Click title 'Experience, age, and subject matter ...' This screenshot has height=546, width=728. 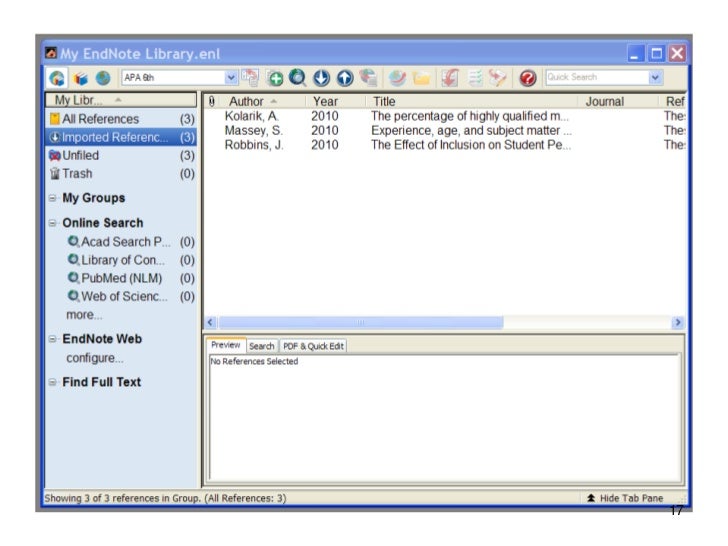tap(471, 130)
